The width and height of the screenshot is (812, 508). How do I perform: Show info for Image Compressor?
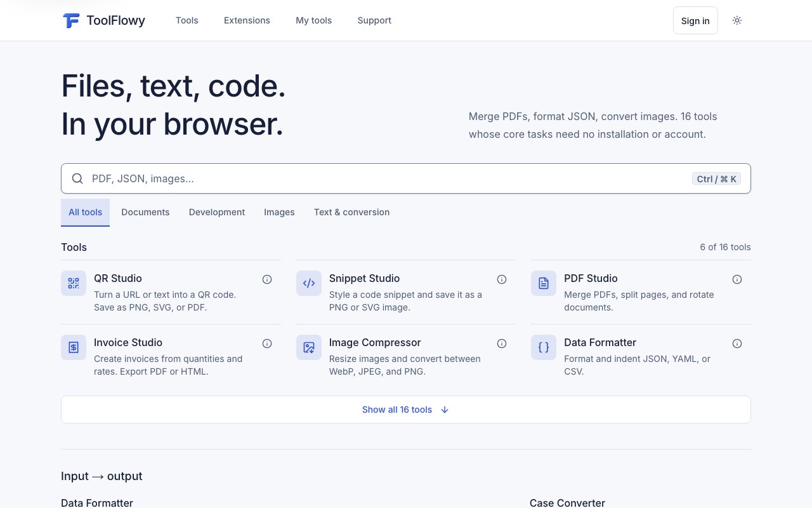tap(502, 344)
